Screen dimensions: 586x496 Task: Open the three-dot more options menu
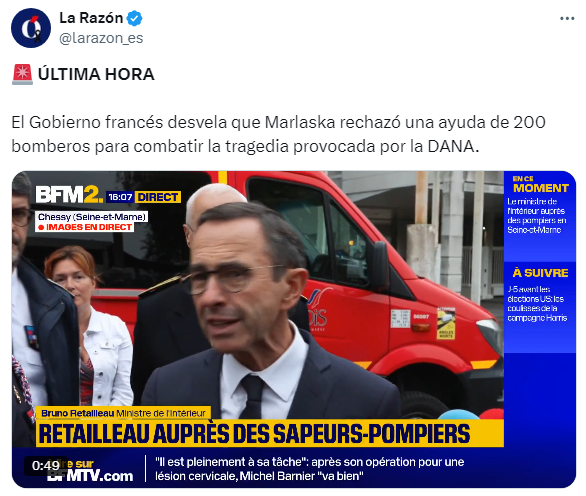click(567, 18)
